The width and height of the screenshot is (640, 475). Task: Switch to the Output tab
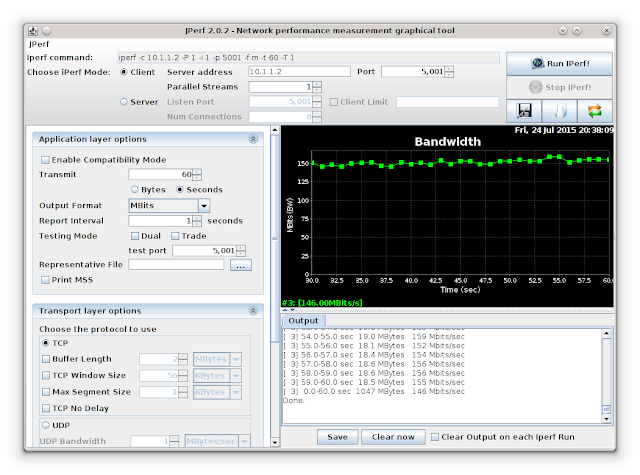pos(303,321)
